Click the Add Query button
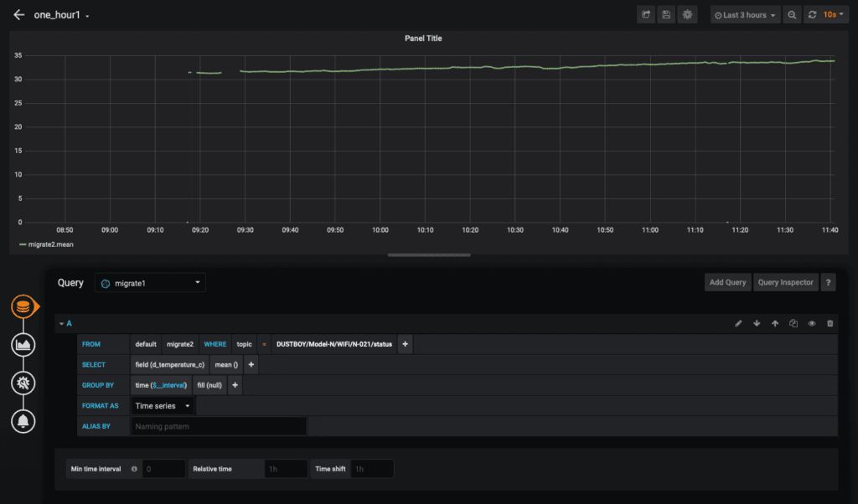 point(727,282)
